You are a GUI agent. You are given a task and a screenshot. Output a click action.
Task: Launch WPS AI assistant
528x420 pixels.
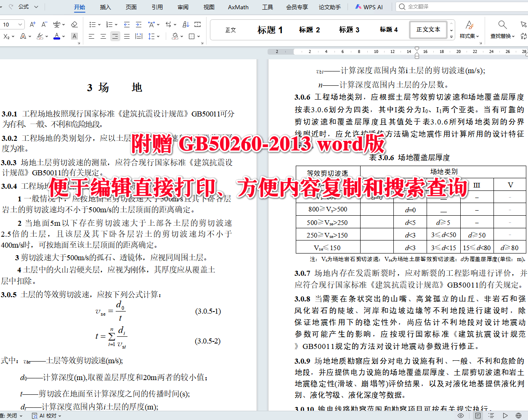[369, 7]
